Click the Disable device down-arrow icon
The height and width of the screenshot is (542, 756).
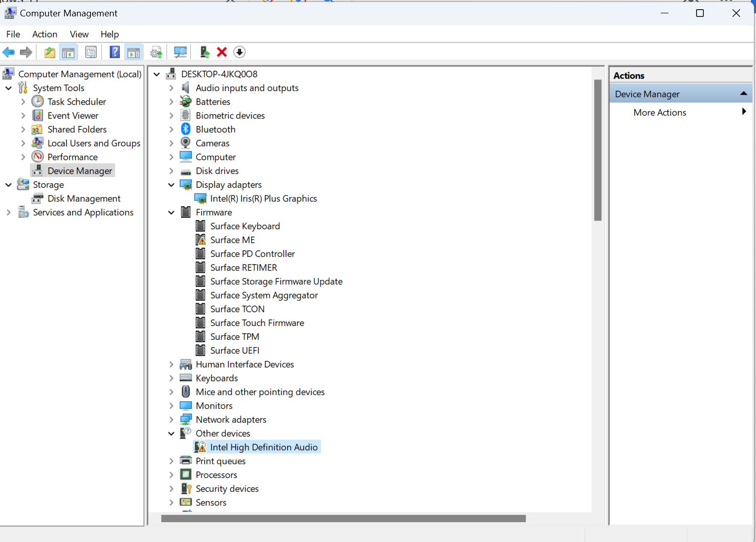click(x=239, y=52)
